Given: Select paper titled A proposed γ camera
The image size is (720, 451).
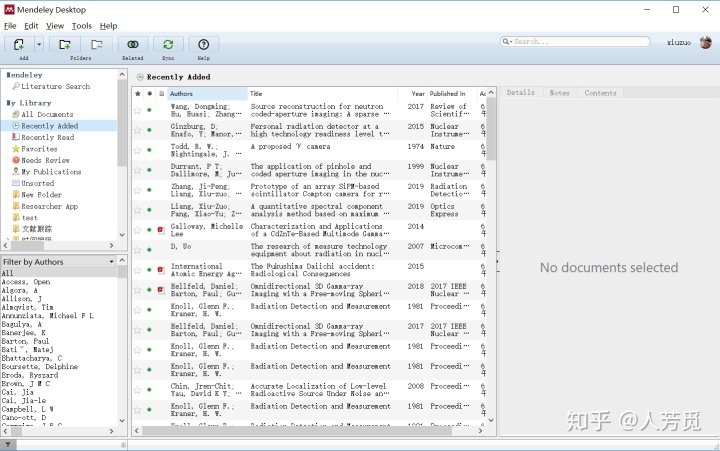Looking at the screenshot, I should 291,147.
